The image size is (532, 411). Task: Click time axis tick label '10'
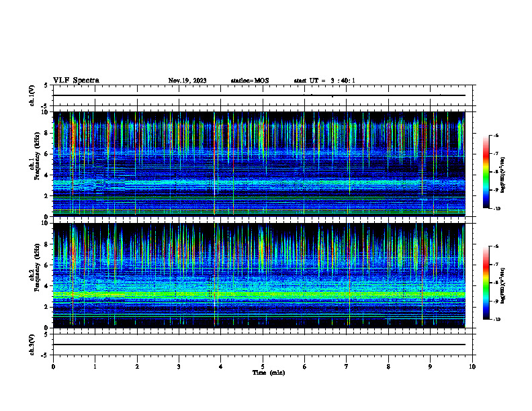[x=472, y=367]
